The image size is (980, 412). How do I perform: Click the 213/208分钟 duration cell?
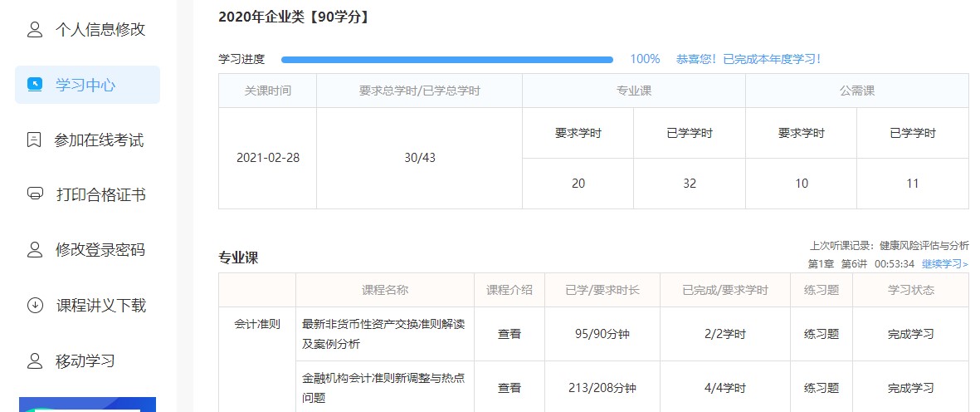(x=602, y=388)
